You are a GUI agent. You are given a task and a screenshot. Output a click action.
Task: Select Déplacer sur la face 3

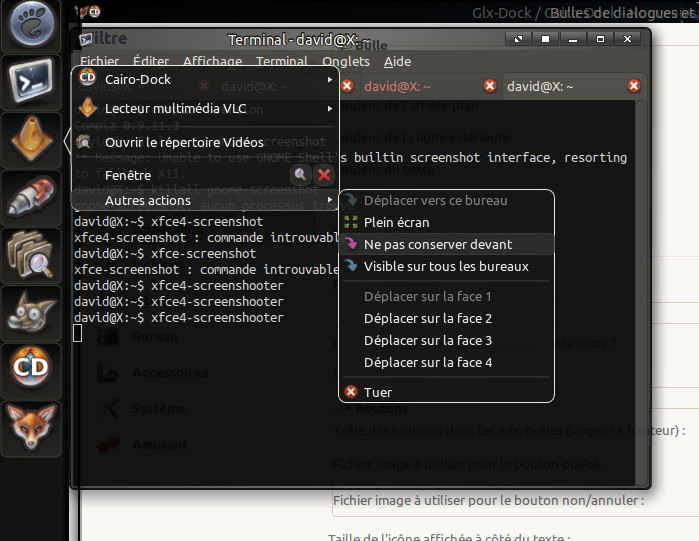click(446, 340)
